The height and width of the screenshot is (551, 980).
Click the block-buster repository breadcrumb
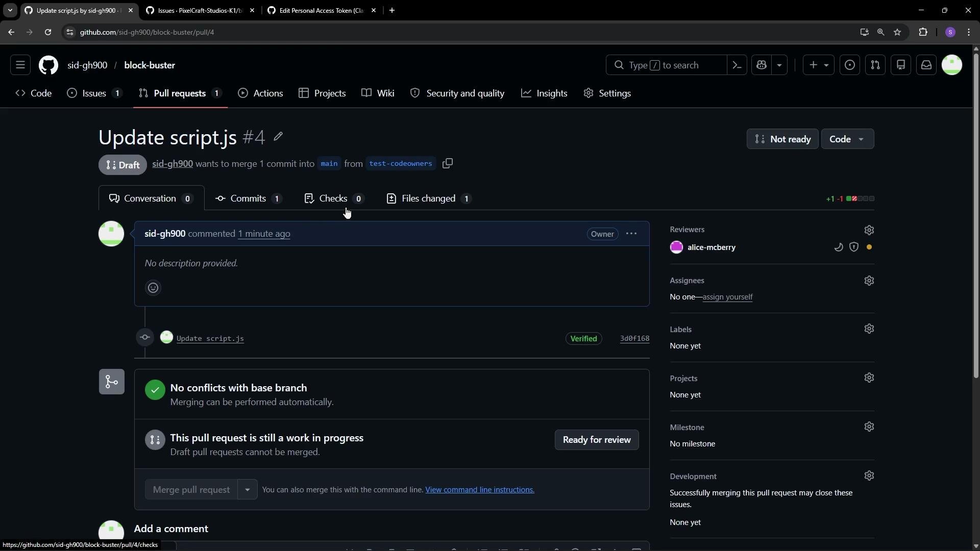(150, 65)
